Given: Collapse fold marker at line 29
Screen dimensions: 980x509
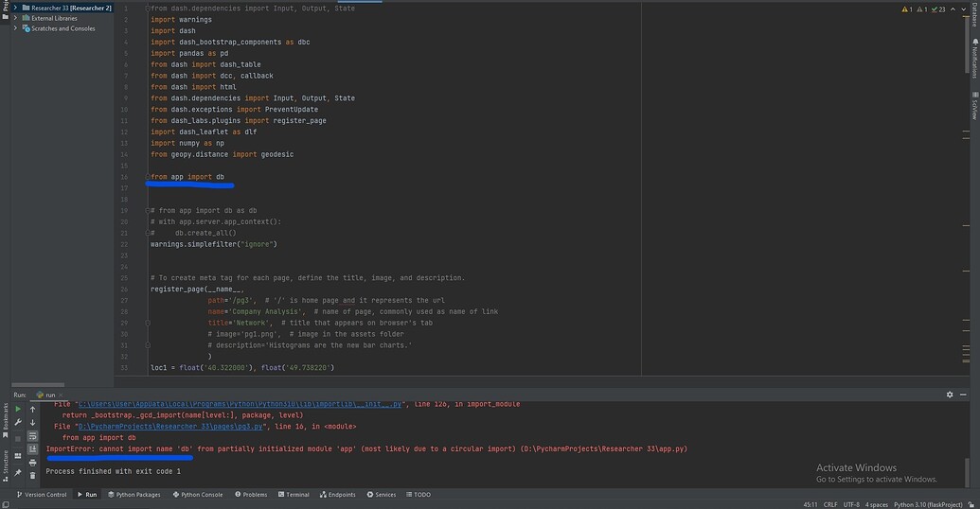Looking at the screenshot, I should point(148,323).
